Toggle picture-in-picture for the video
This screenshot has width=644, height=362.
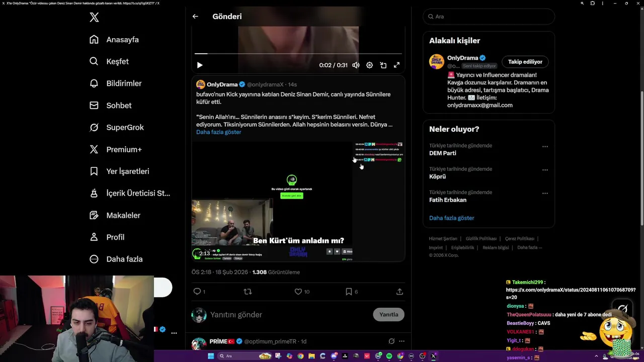(x=383, y=65)
